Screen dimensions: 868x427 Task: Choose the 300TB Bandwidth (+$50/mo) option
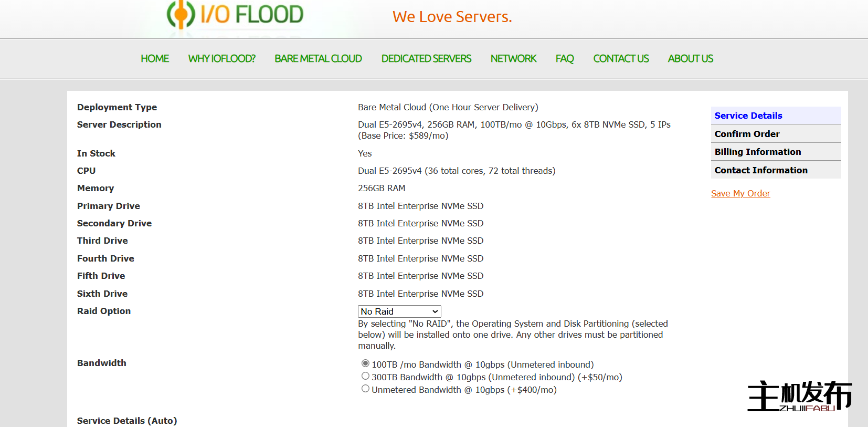pyautogui.click(x=365, y=376)
